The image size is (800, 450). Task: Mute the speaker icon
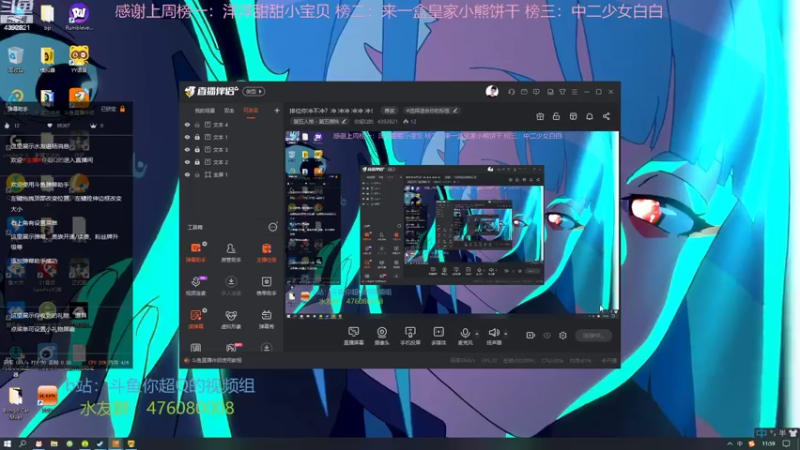pos(493,333)
